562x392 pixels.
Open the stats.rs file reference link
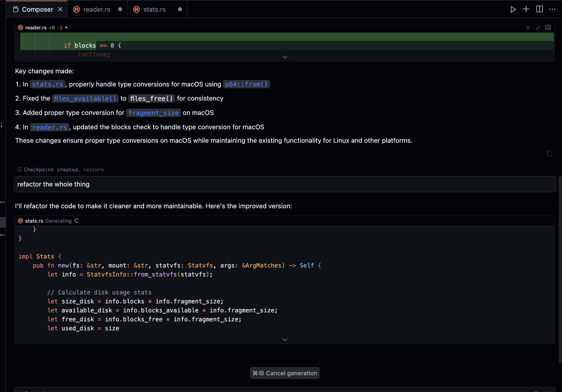(x=47, y=84)
